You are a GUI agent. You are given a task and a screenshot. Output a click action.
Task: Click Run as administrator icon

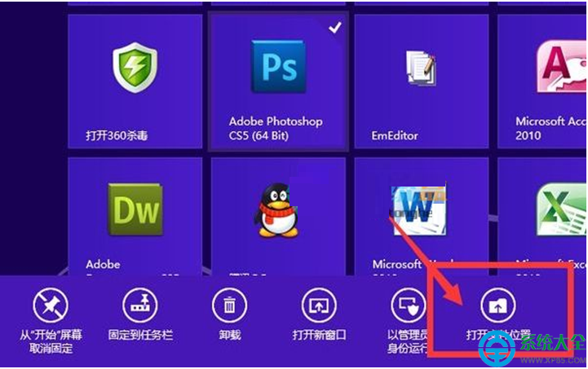pos(409,305)
